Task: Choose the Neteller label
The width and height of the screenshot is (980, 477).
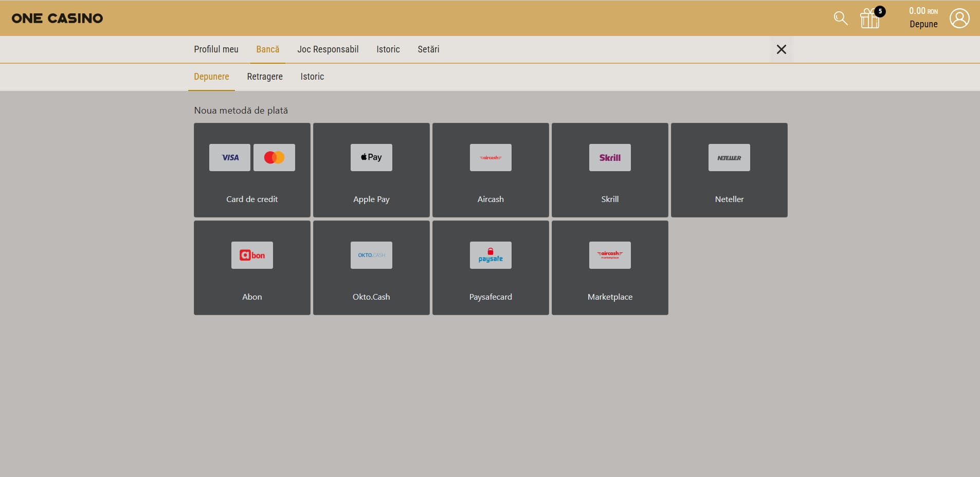Action: point(729,199)
